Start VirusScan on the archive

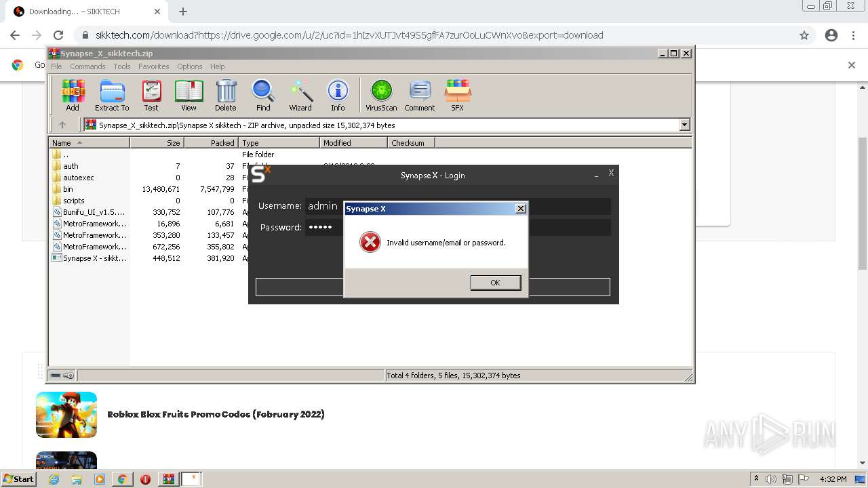click(x=381, y=95)
